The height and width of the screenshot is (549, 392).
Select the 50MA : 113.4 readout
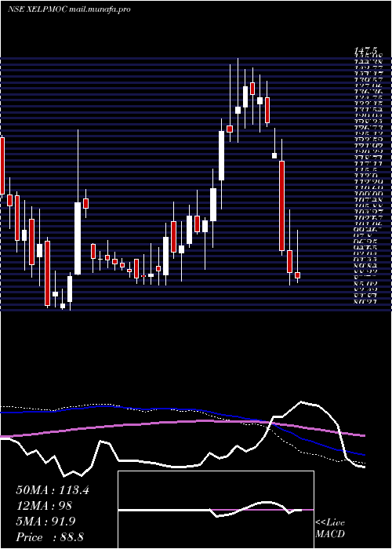tap(53, 490)
